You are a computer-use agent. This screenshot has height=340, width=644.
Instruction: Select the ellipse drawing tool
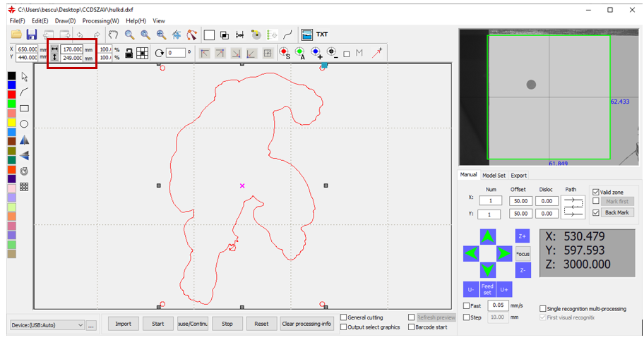(x=24, y=124)
